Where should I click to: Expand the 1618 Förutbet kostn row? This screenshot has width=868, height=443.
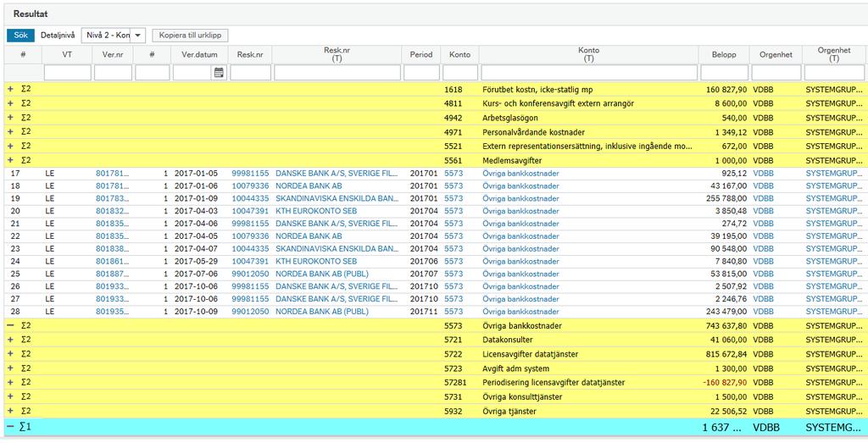pyautogui.click(x=10, y=88)
